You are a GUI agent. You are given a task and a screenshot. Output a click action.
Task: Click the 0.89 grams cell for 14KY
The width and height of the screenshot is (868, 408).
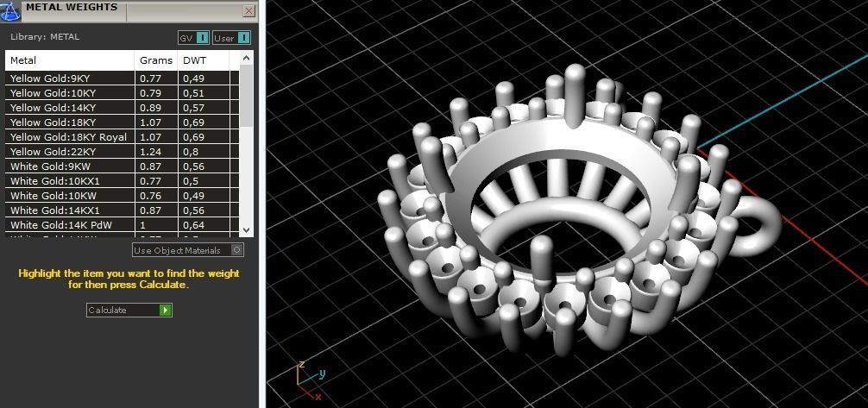[156, 108]
